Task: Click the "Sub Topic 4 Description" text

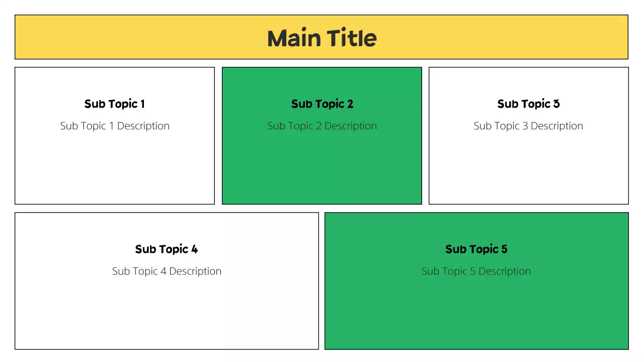Action: point(167,271)
